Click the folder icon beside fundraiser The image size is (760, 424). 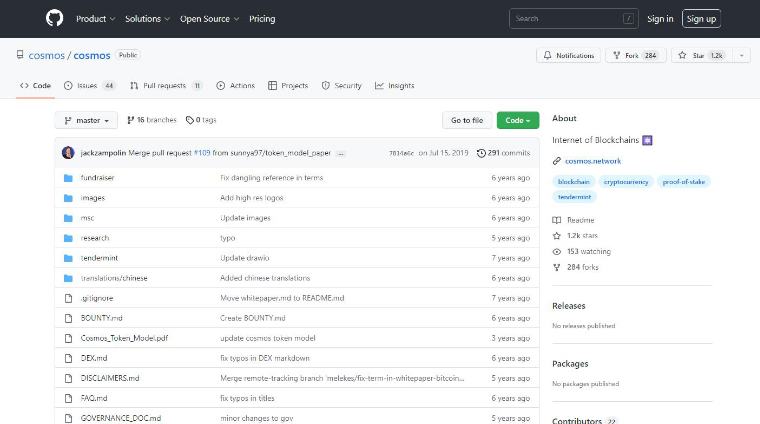68,178
